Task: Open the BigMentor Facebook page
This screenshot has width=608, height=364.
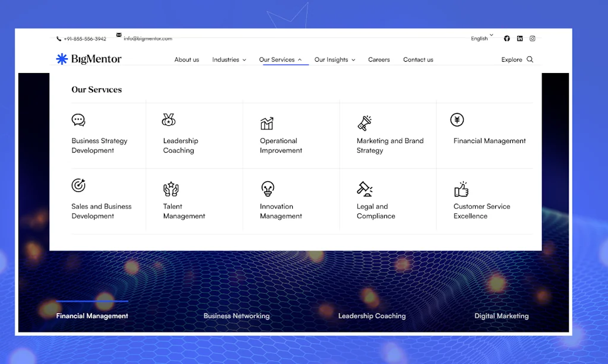Action: (x=506, y=38)
